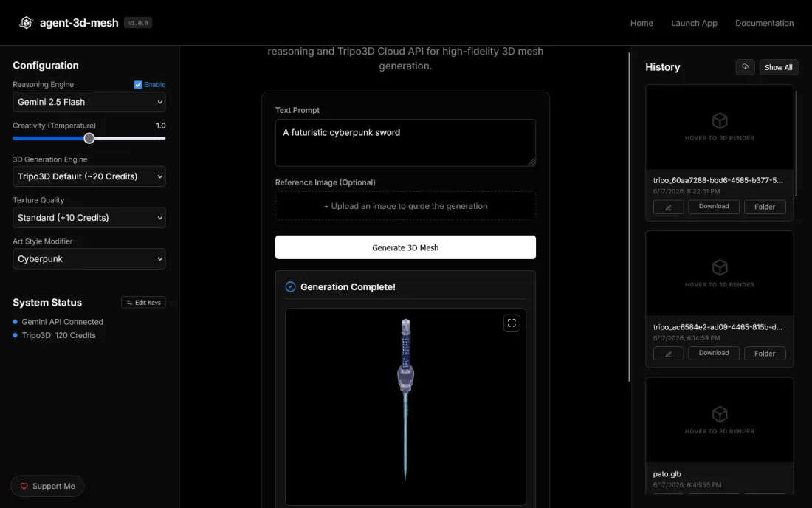Click the heart icon on Support Me
This screenshot has height=508, width=812.
pos(24,487)
